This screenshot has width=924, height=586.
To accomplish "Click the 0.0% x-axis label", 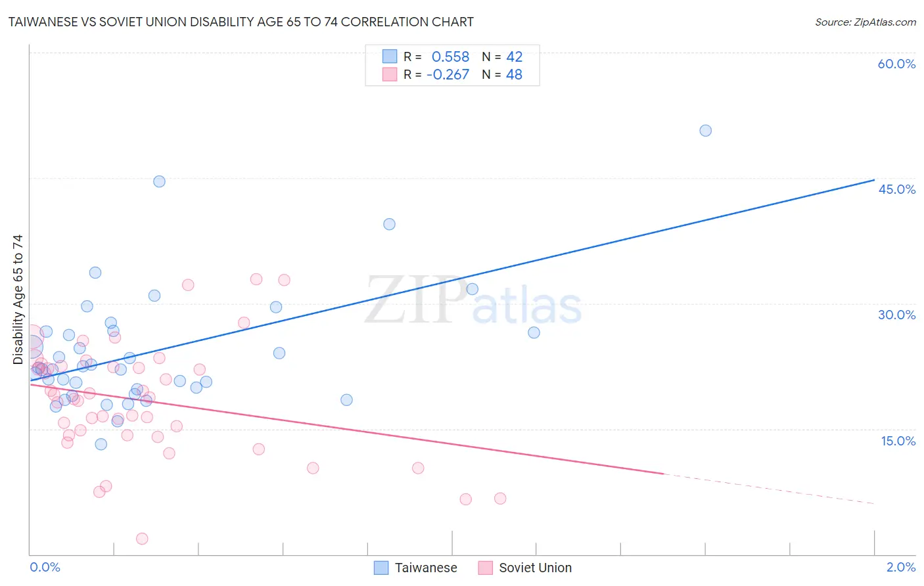I will coord(45,567).
